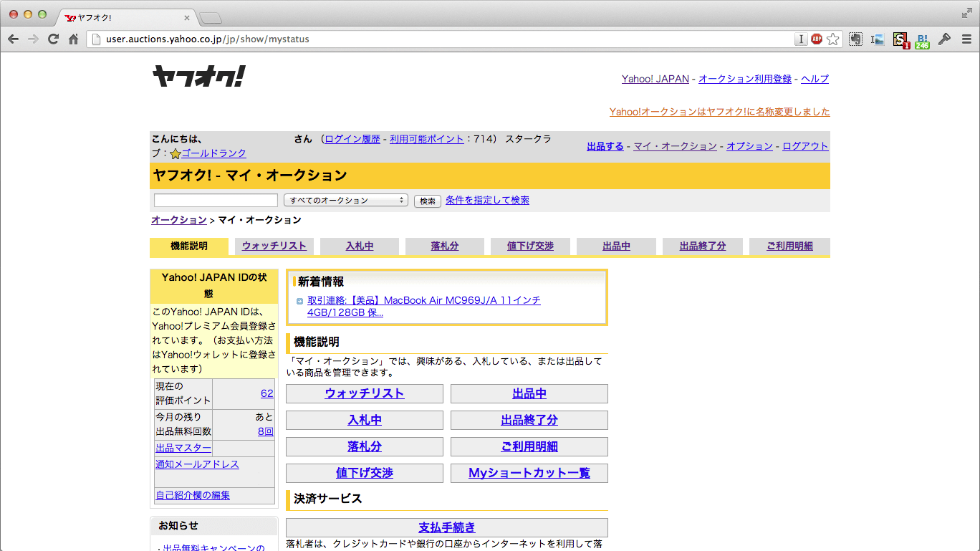This screenshot has width=980, height=551.
Task: Open the オプション link
Action: (x=749, y=146)
